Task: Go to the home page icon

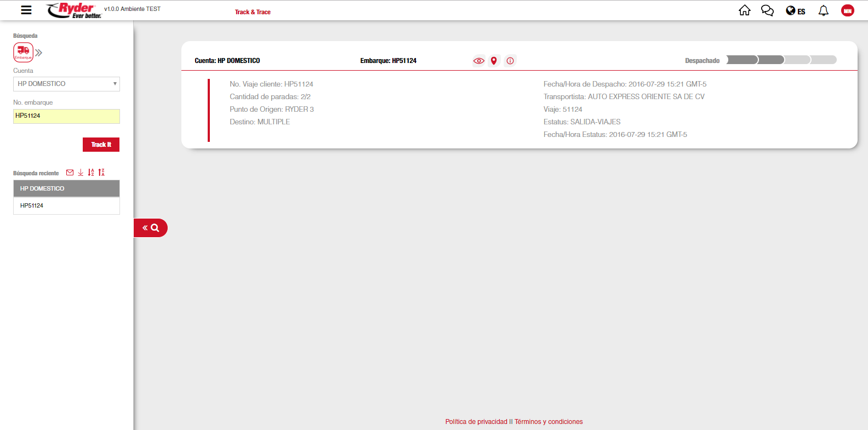Action: 744,10
